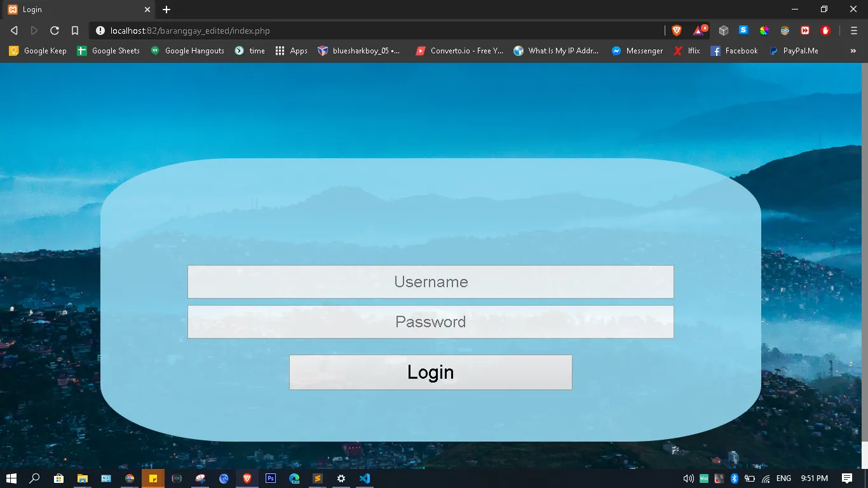Click the not-secure site info icon

(x=100, y=30)
